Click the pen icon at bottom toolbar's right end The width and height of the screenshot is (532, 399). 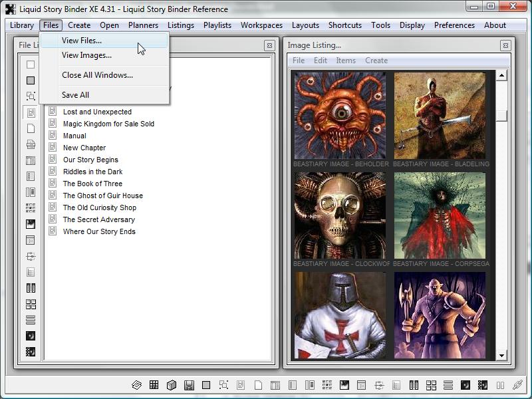coord(517,385)
